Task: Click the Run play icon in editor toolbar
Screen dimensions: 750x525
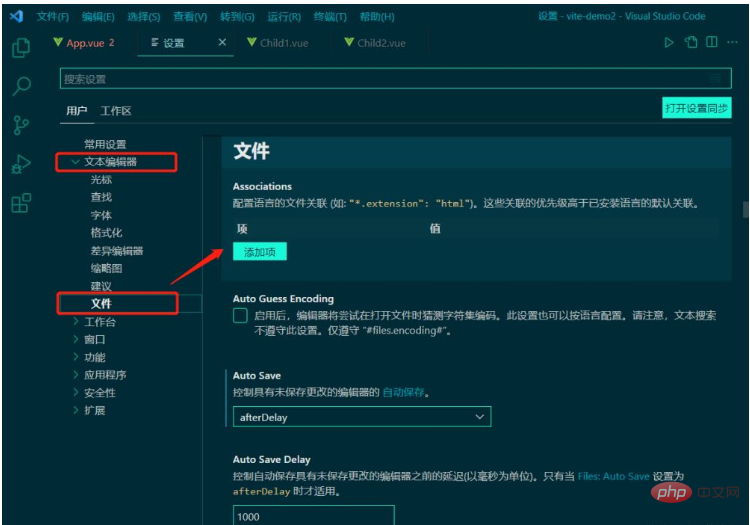Action: [x=669, y=43]
